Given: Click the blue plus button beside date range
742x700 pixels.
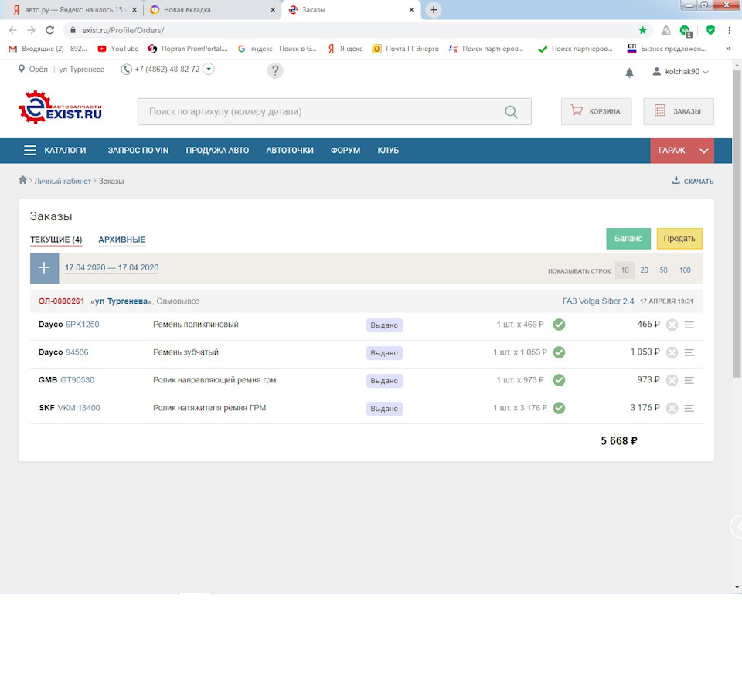Looking at the screenshot, I should [x=45, y=268].
